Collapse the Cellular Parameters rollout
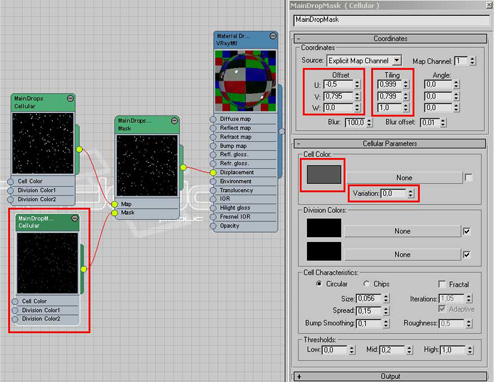The image size is (494, 382). (x=390, y=144)
